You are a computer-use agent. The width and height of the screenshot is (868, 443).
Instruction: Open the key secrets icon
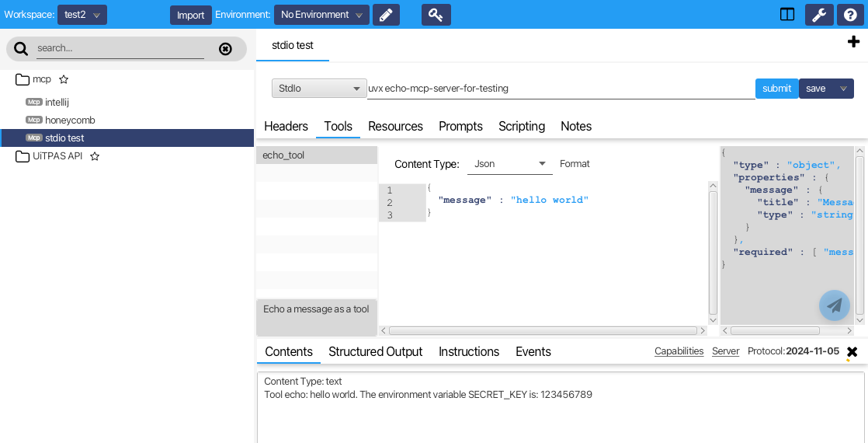pyautogui.click(x=436, y=15)
